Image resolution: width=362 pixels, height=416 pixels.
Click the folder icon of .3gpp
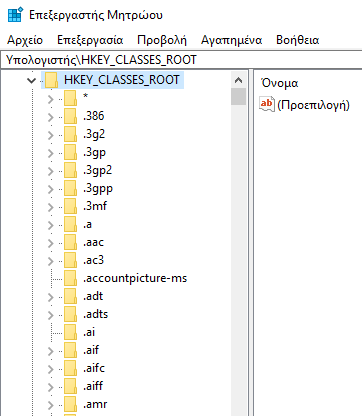tap(70, 188)
